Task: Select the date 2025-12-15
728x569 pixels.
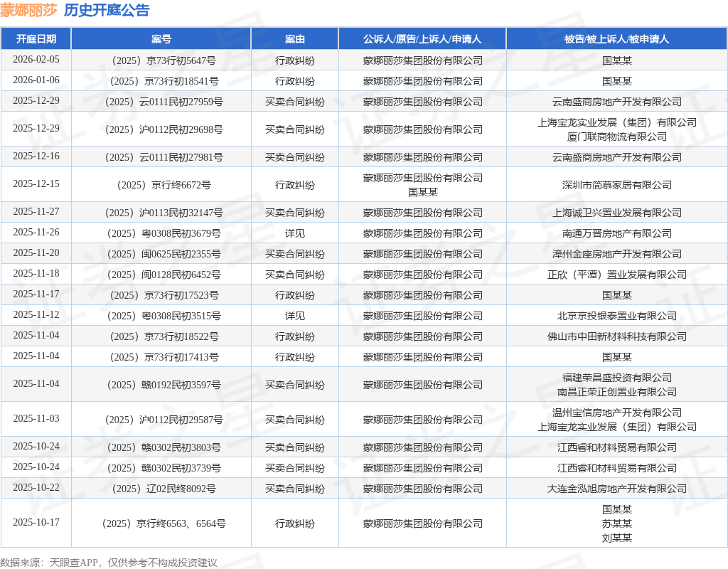Action: 36,184
